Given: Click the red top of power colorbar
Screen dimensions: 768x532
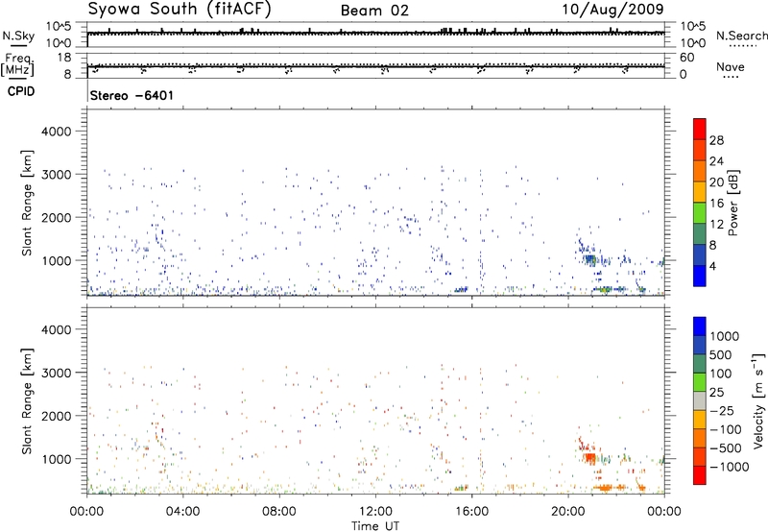Looking at the screenshot, I should point(700,129).
